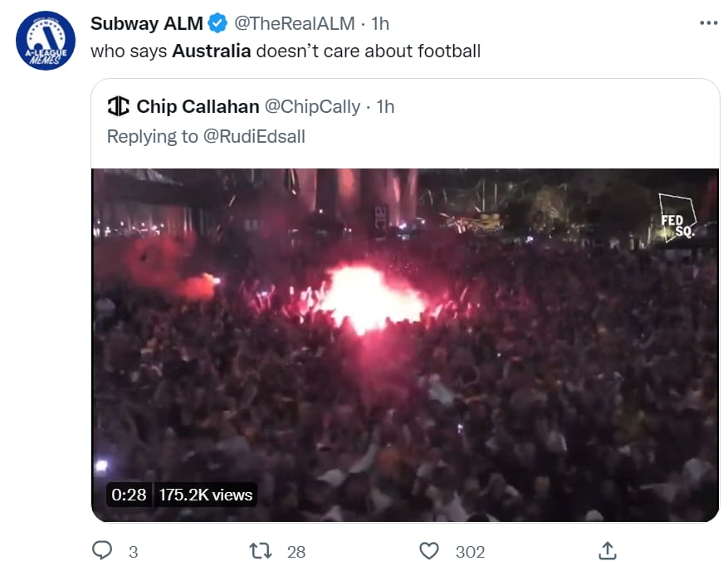The image size is (728, 561).
Task: Click the 1h timestamp of main tweet
Action: point(380,23)
